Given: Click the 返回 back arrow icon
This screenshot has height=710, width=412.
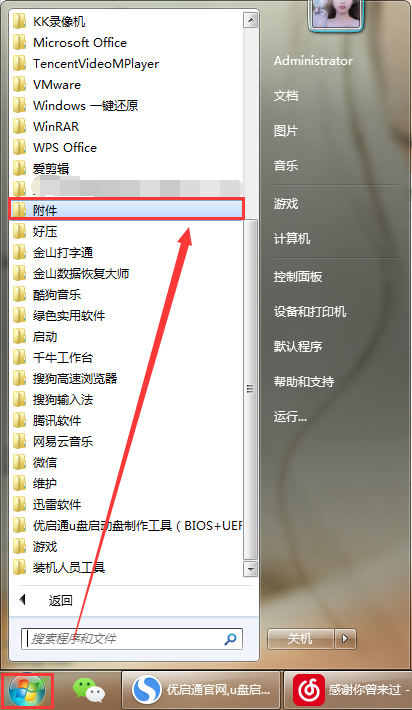Looking at the screenshot, I should click(22, 600).
